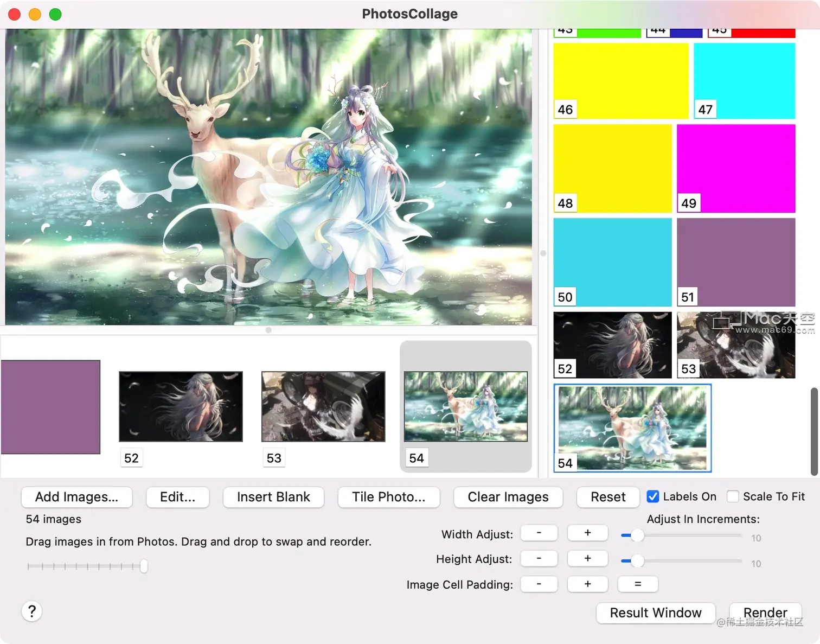Select yellow collage cell 48
820x644 pixels.
click(613, 169)
